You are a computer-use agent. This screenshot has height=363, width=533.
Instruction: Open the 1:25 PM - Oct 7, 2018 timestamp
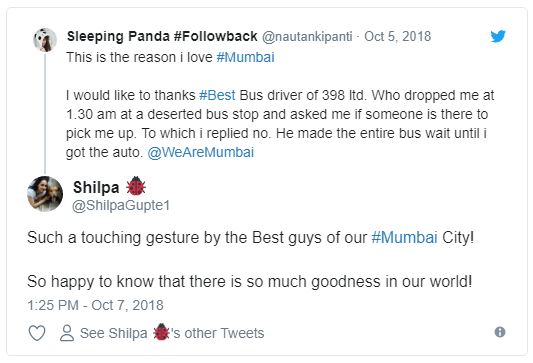[x=96, y=305]
